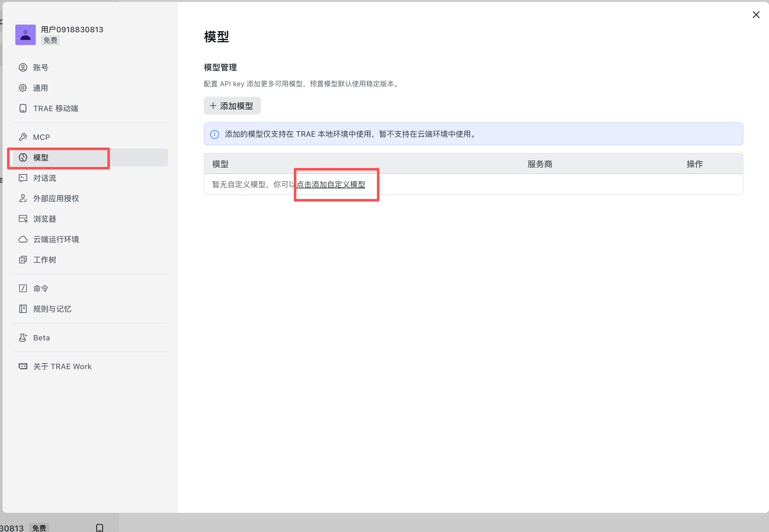Click the 添加模型 button

tap(232, 106)
